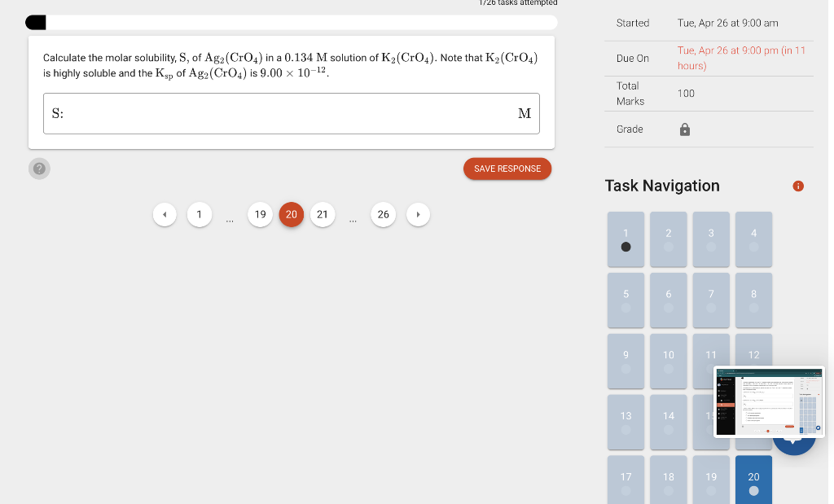Viewport: 834px width, 504px height.
Task: Select current pagination page 20
Action: 292,214
